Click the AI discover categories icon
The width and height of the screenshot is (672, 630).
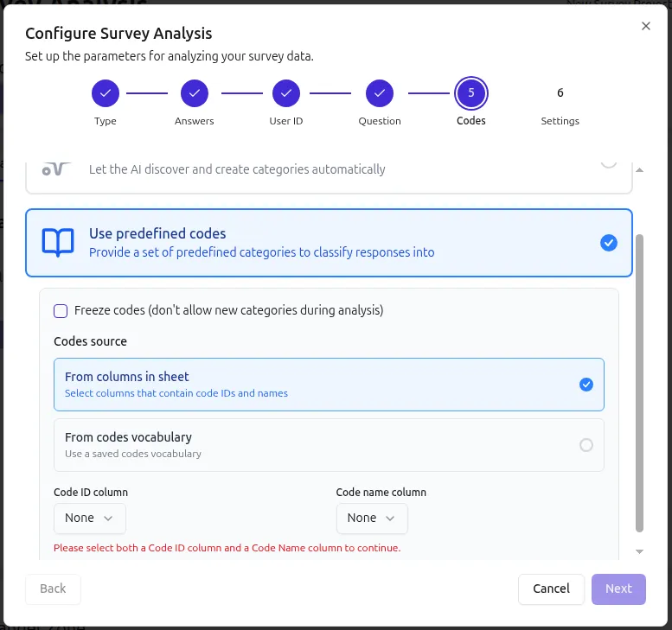[x=56, y=169]
